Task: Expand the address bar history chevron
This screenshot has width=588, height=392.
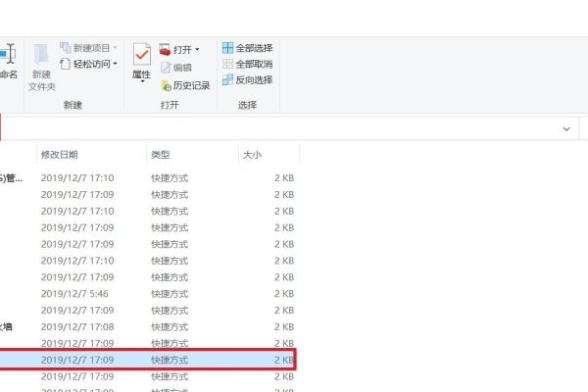Action: pyautogui.click(x=566, y=129)
